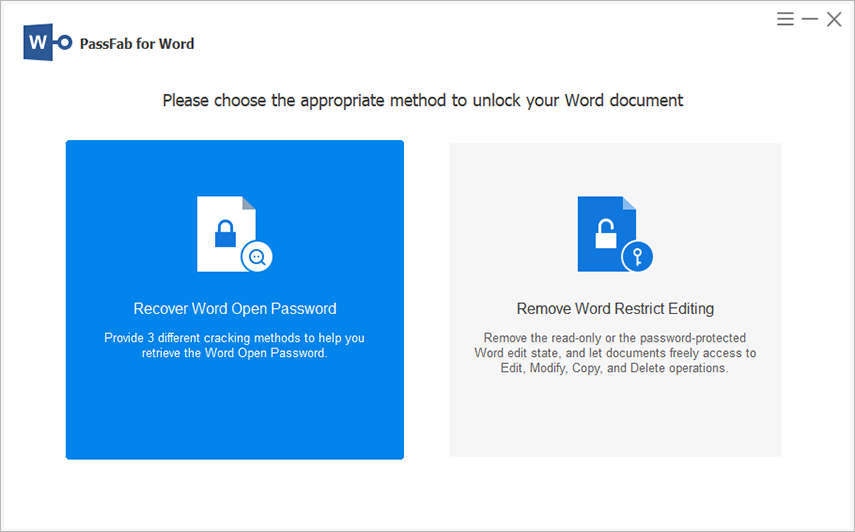The height and width of the screenshot is (532, 855).
Task: Click the closed padlock symbol on white document
Action: (x=224, y=235)
